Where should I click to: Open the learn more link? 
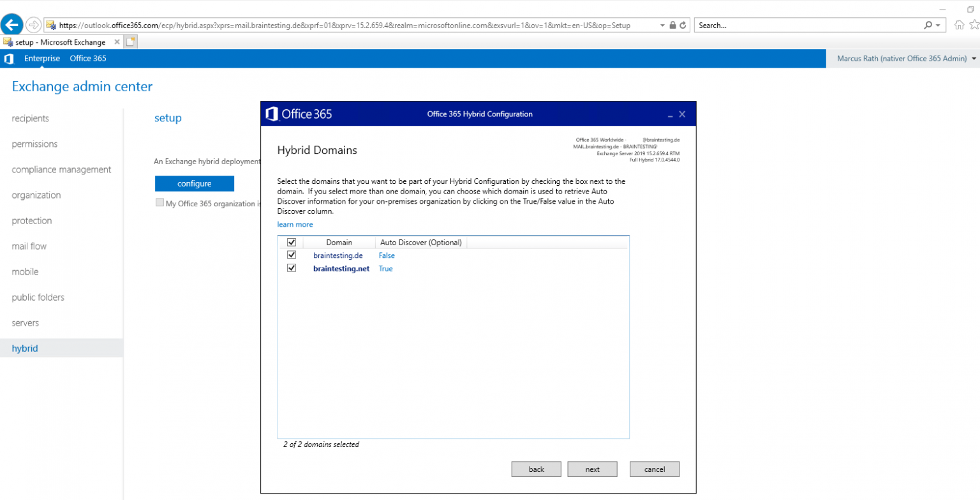pos(295,224)
